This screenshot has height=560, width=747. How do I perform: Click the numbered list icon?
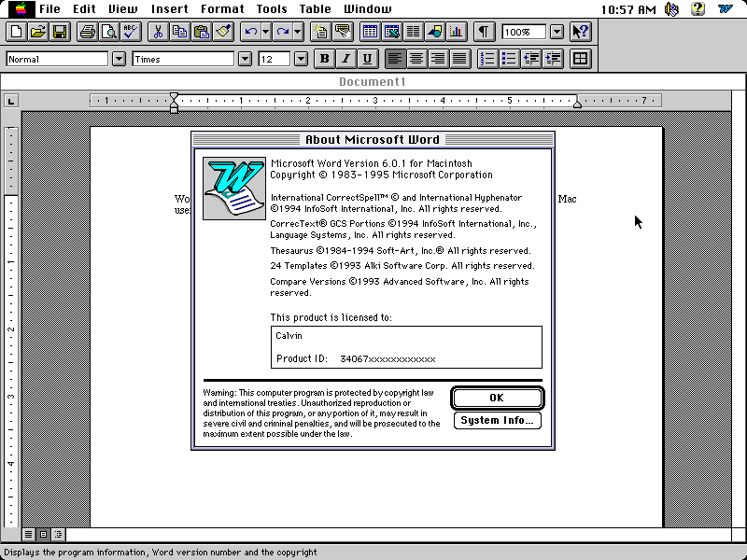(x=487, y=59)
